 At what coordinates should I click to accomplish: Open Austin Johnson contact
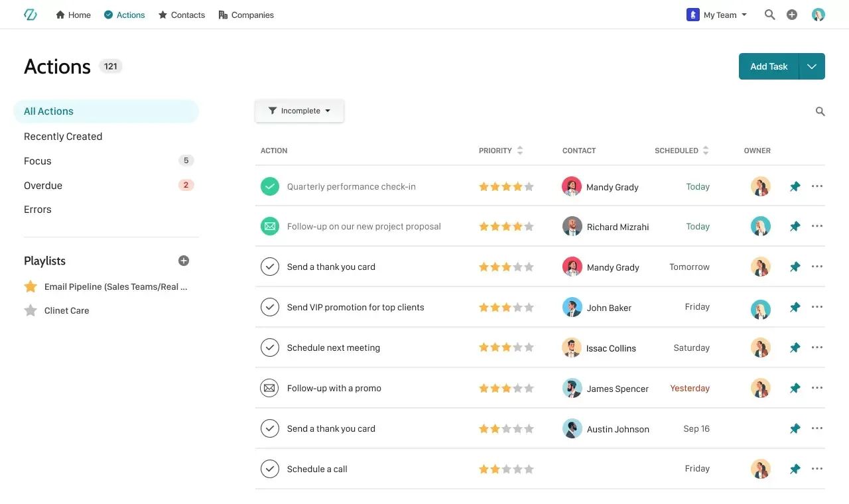[x=606, y=428]
